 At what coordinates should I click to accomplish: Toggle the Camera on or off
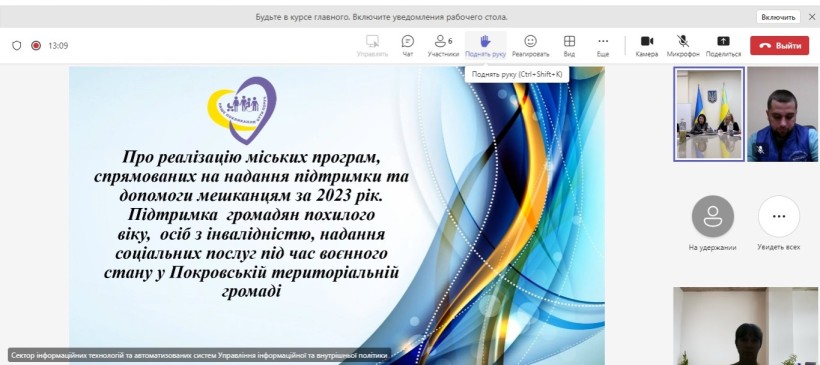click(x=647, y=41)
